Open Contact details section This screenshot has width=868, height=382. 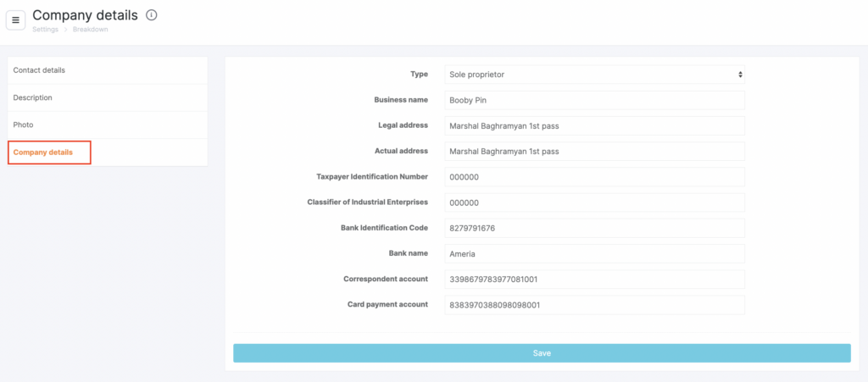(x=39, y=70)
